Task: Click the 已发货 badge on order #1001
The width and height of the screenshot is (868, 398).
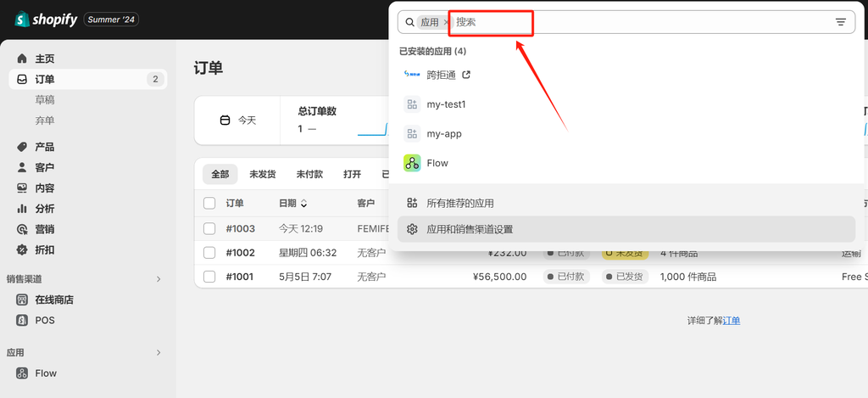Action: click(x=625, y=277)
